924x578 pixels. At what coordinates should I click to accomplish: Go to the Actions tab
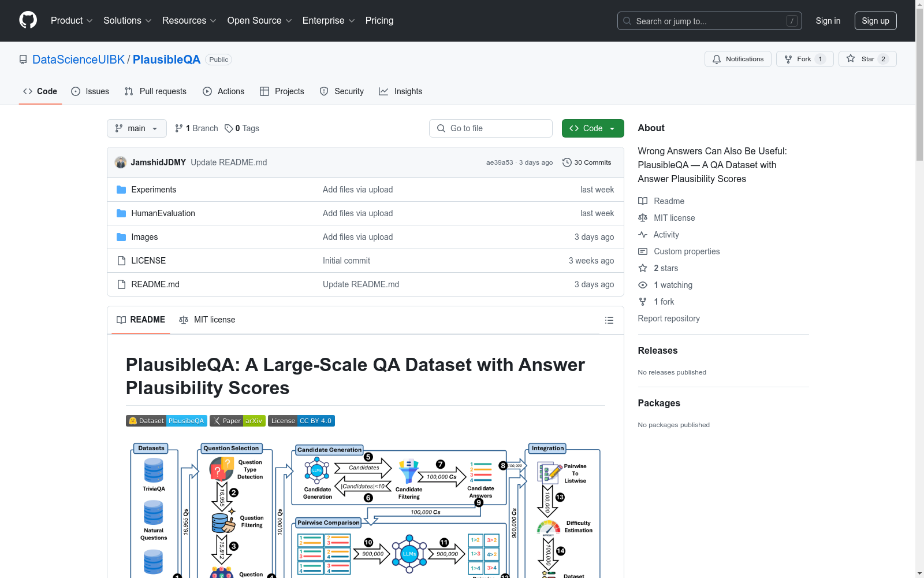223,91
